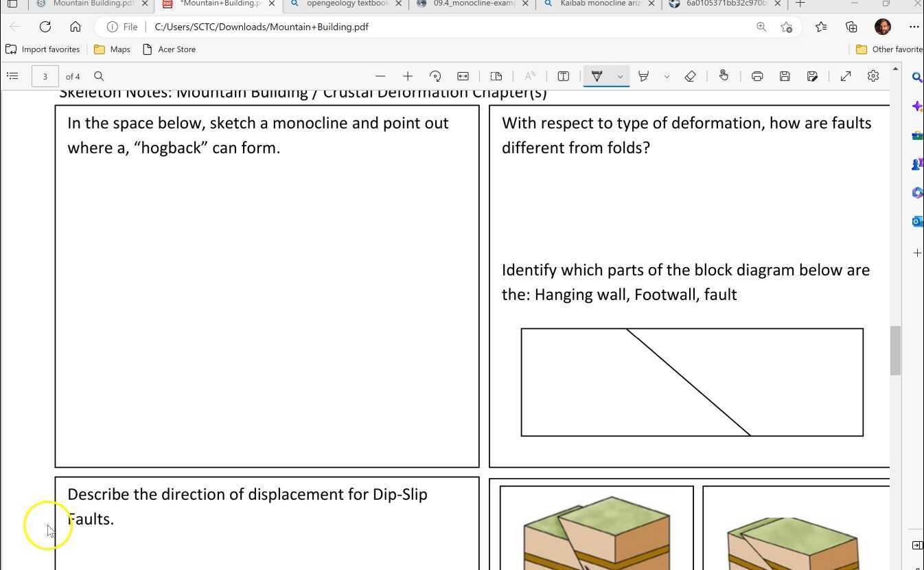Save the PDF document
This screenshot has width=924, height=570.
coord(785,76)
